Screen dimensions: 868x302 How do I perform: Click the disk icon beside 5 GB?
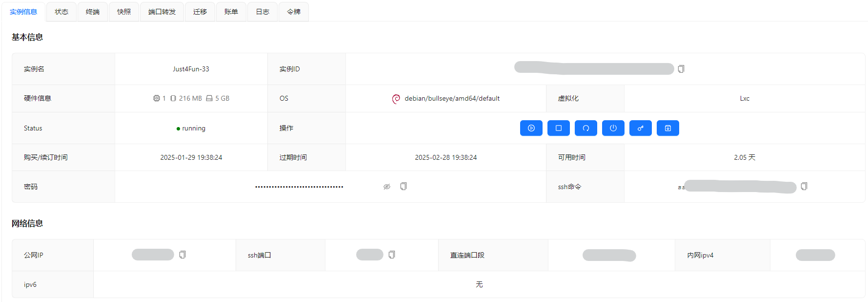coord(209,98)
